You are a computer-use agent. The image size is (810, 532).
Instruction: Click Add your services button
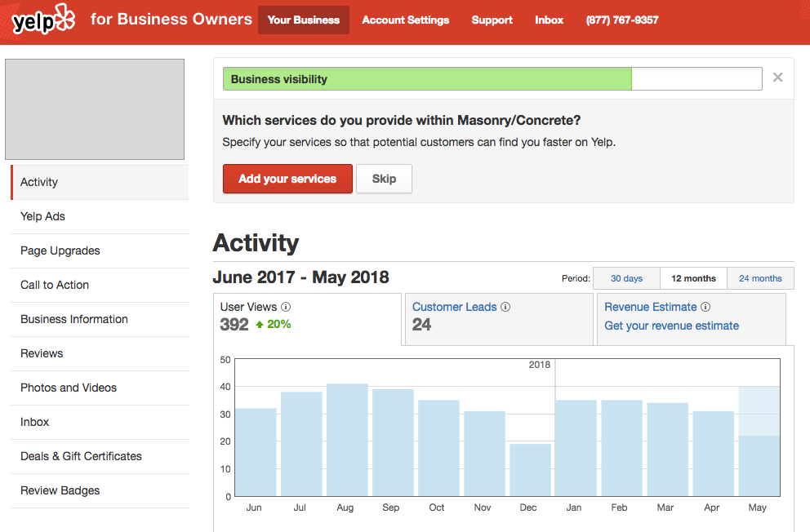287,179
